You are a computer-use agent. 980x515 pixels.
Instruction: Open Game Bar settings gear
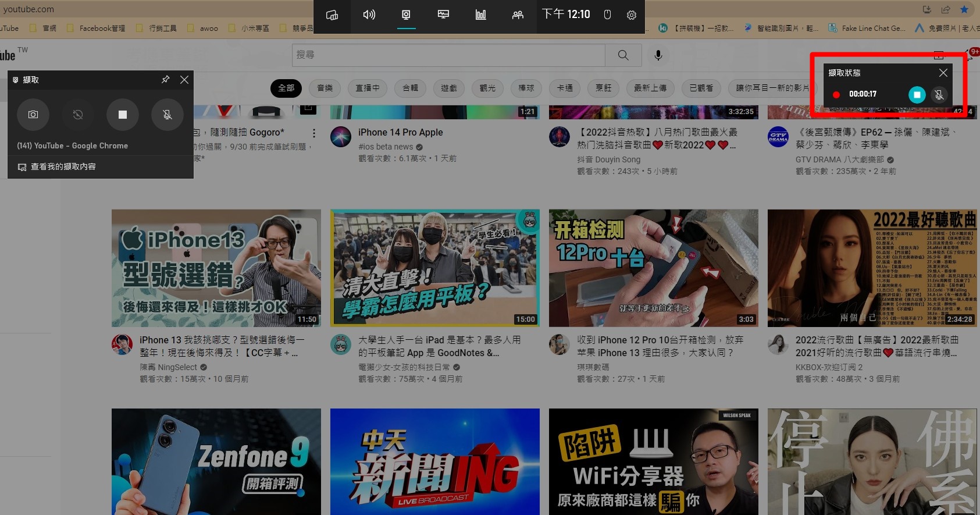(632, 15)
